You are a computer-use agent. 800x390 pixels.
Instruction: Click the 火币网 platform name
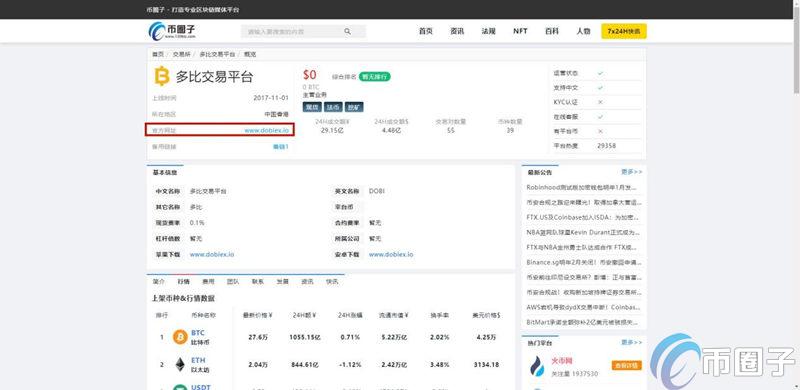pos(562,361)
